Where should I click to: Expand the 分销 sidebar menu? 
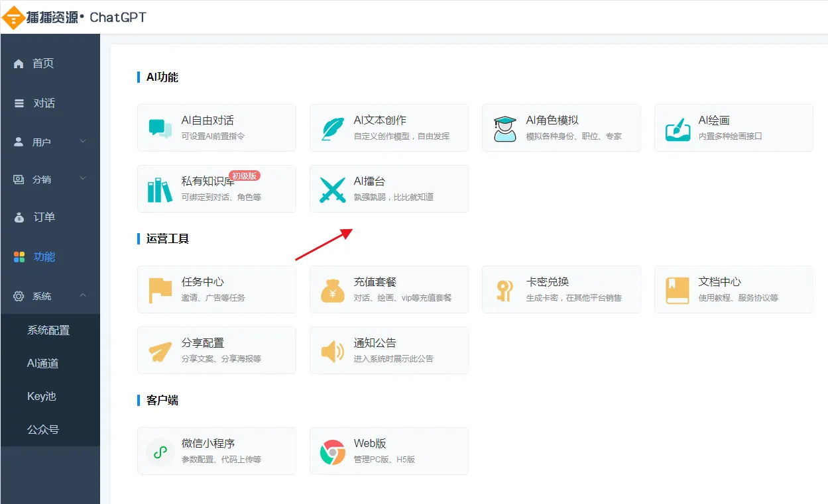[50, 179]
